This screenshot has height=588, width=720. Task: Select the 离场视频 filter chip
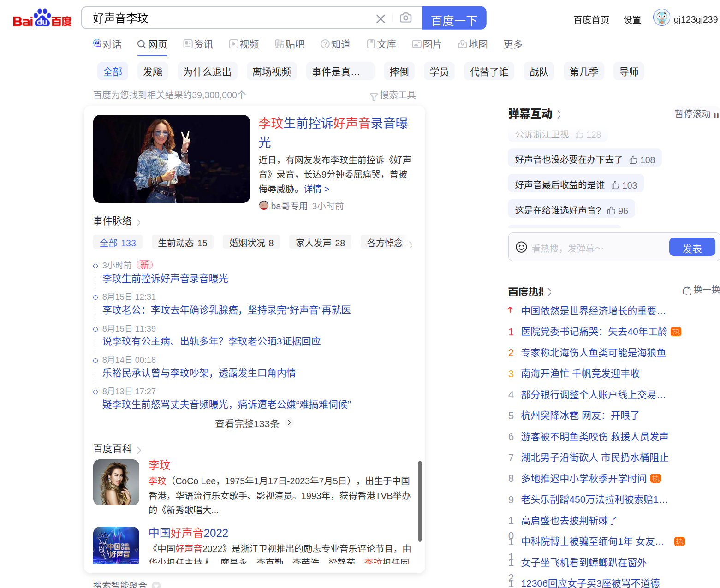click(272, 72)
